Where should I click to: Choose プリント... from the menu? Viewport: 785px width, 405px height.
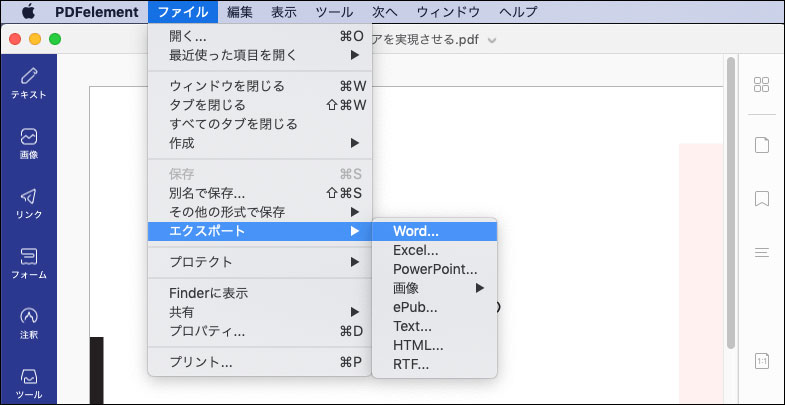tap(260, 362)
